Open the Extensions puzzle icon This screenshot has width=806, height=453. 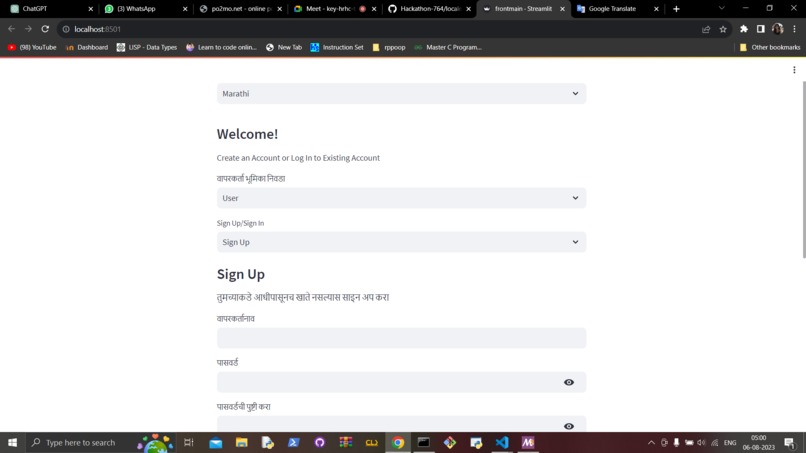pyautogui.click(x=744, y=29)
